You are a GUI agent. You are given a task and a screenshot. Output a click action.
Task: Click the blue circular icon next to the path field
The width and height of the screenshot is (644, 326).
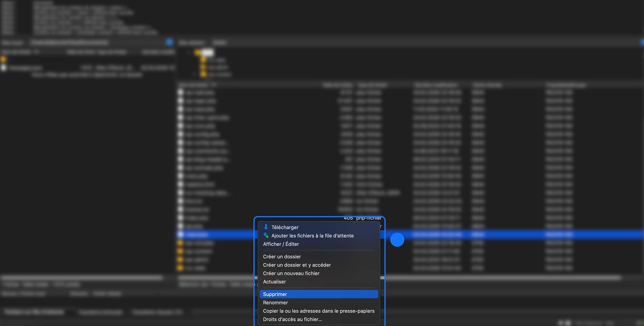[169, 42]
